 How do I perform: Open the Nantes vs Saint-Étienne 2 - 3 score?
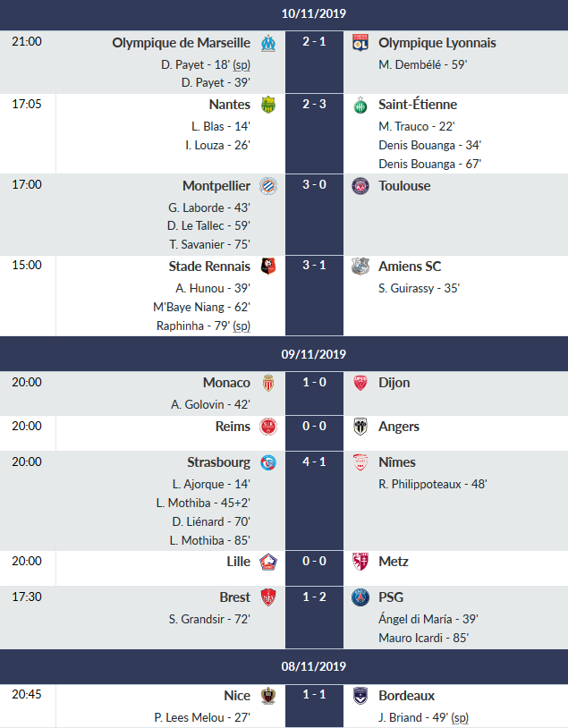coord(314,105)
